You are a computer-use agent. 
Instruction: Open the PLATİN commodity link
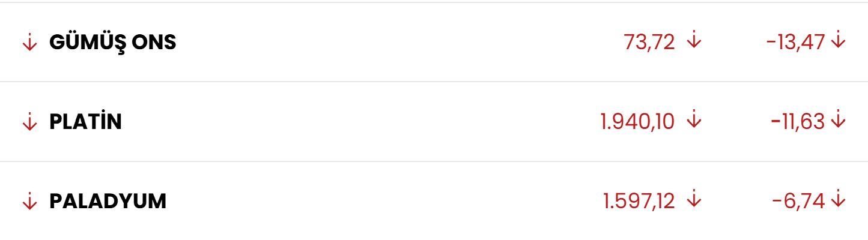[86, 122]
